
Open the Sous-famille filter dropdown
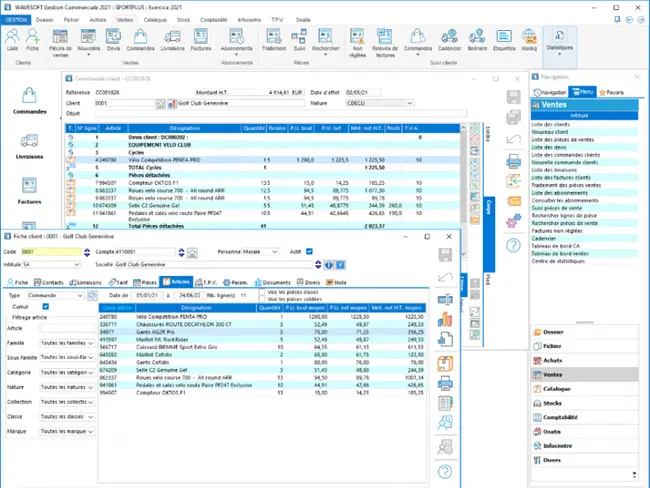pyautogui.click(x=90, y=357)
